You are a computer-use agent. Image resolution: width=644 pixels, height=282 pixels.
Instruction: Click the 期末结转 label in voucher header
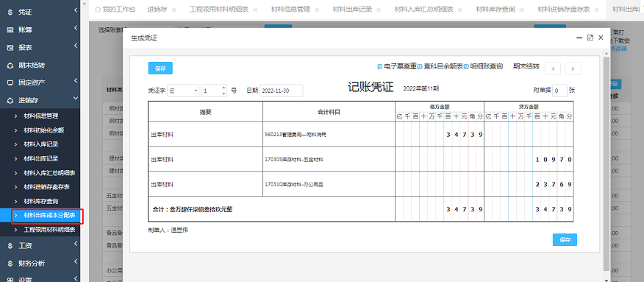click(526, 66)
